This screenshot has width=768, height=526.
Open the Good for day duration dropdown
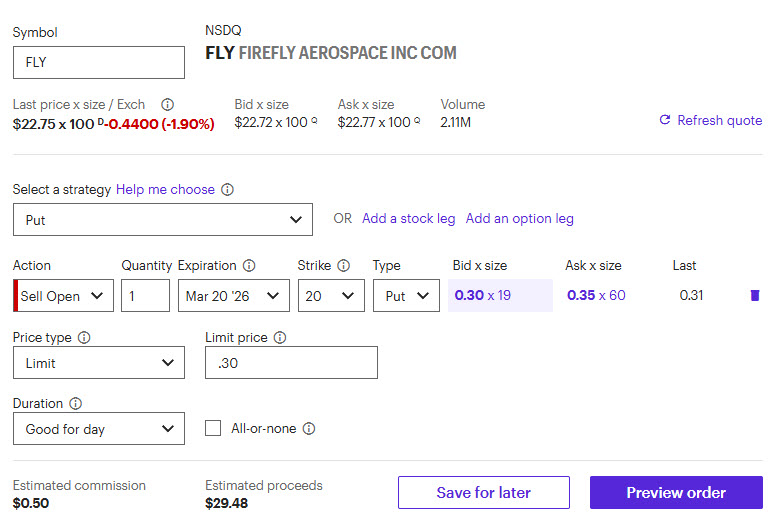coord(99,429)
